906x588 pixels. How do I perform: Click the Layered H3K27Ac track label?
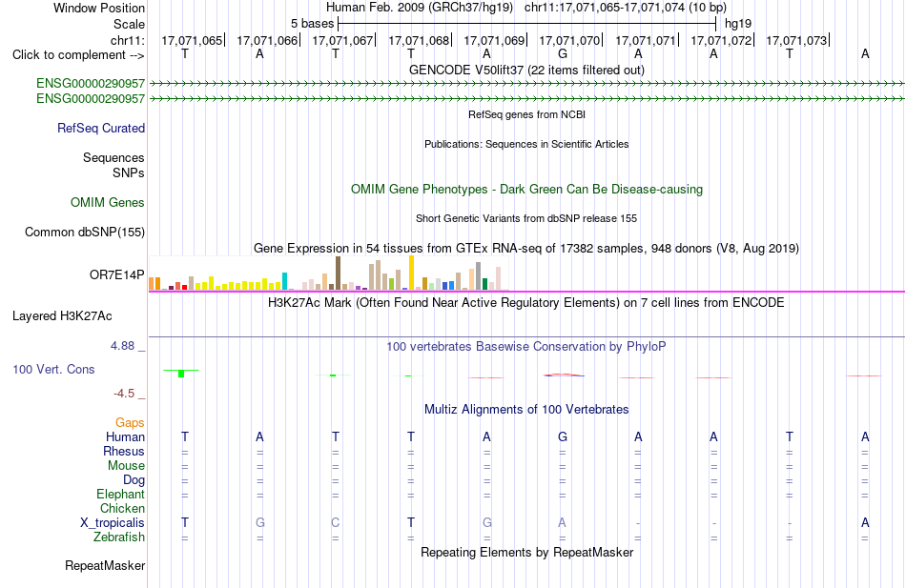pyautogui.click(x=62, y=316)
